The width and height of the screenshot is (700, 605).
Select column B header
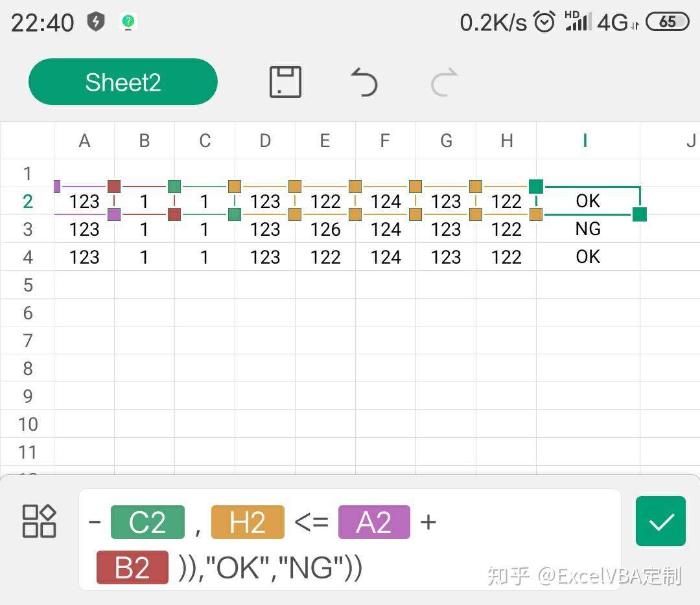[x=144, y=141]
